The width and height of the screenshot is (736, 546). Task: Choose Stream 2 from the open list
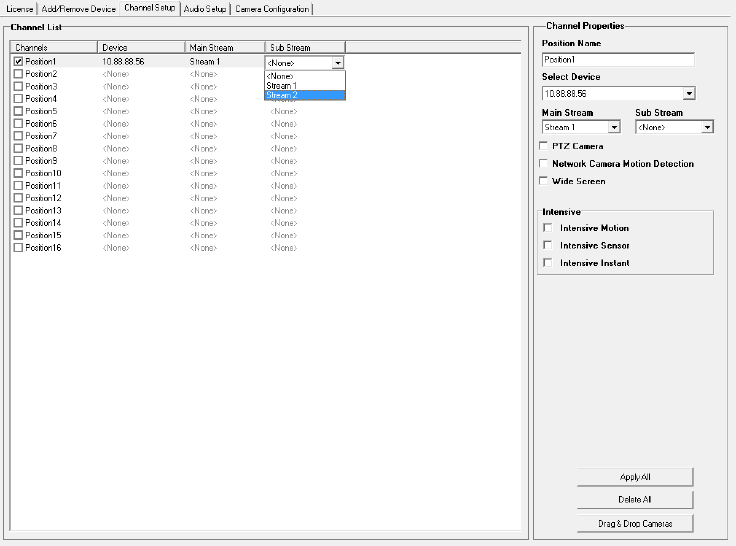[x=304, y=95]
